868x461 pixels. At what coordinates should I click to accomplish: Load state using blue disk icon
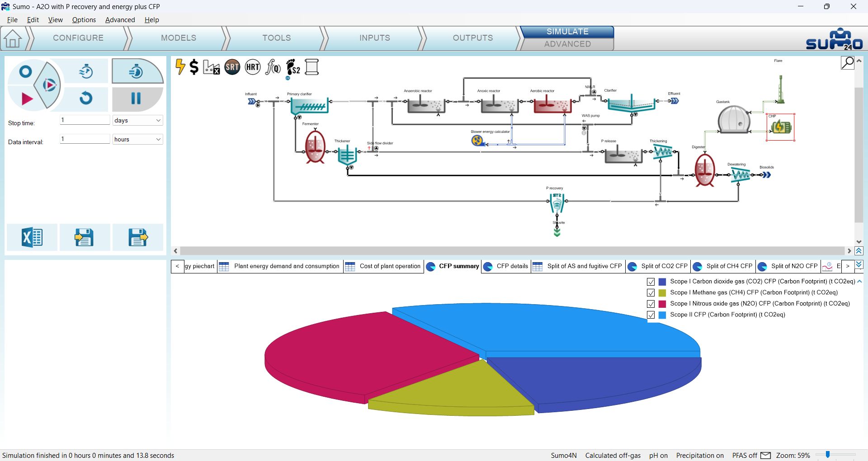click(x=138, y=237)
